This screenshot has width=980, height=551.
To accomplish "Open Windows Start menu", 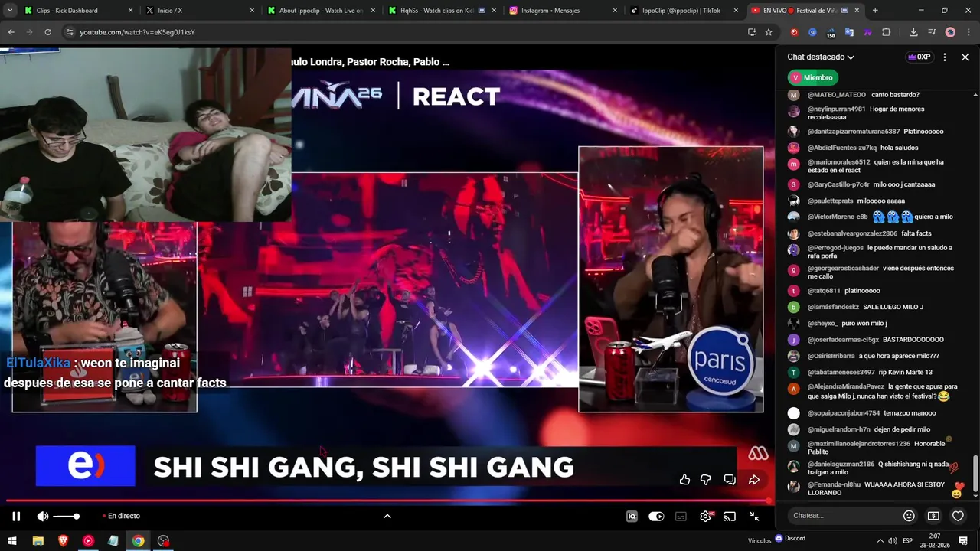I will (x=11, y=541).
